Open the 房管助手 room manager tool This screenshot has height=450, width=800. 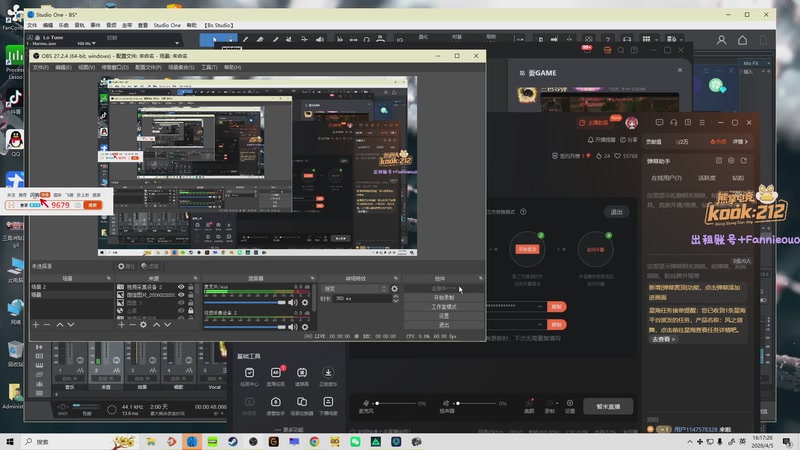pyautogui.click(x=276, y=405)
